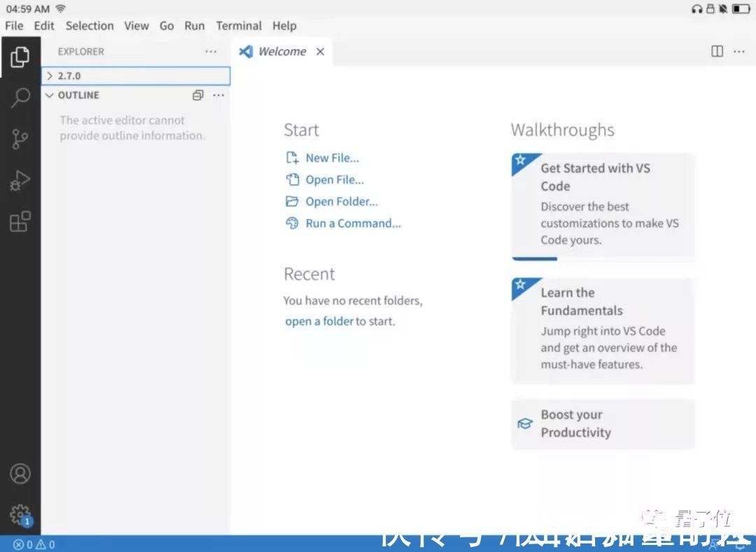The width and height of the screenshot is (756, 552).
Task: Open the View menu
Action: click(x=136, y=26)
